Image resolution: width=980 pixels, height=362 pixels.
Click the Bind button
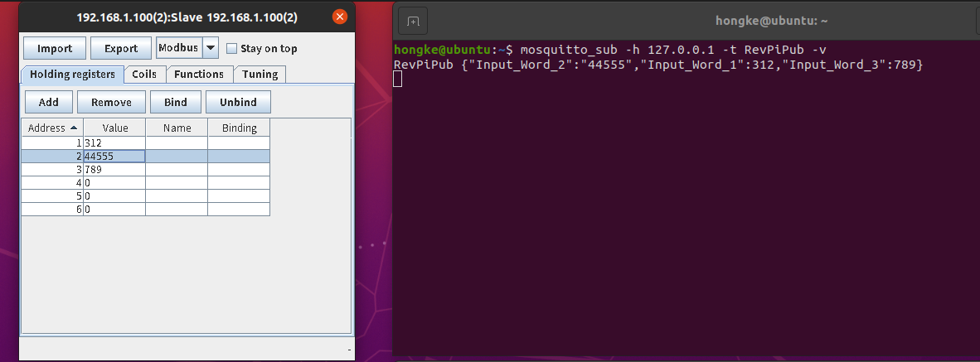(x=176, y=102)
